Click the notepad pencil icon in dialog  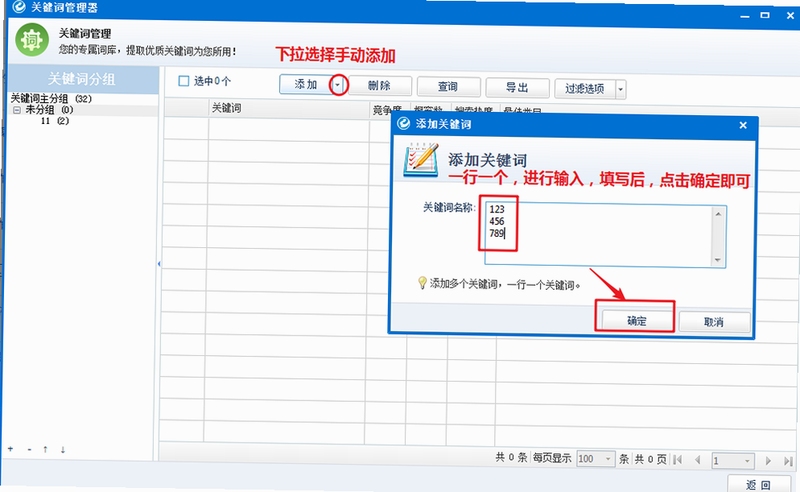pyautogui.click(x=421, y=160)
